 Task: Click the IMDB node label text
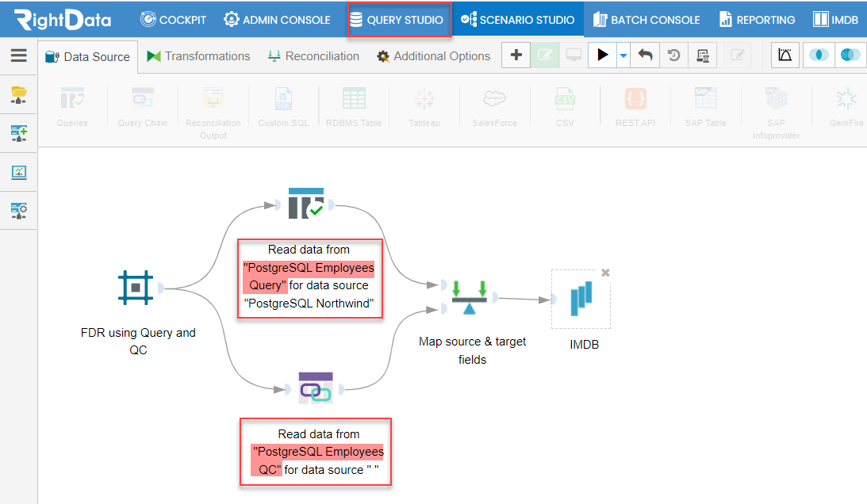click(x=585, y=345)
